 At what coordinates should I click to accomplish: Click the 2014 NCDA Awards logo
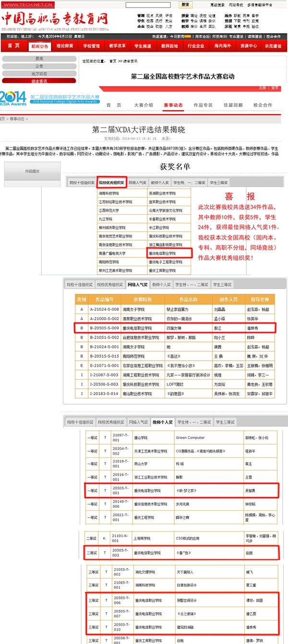click(13, 98)
